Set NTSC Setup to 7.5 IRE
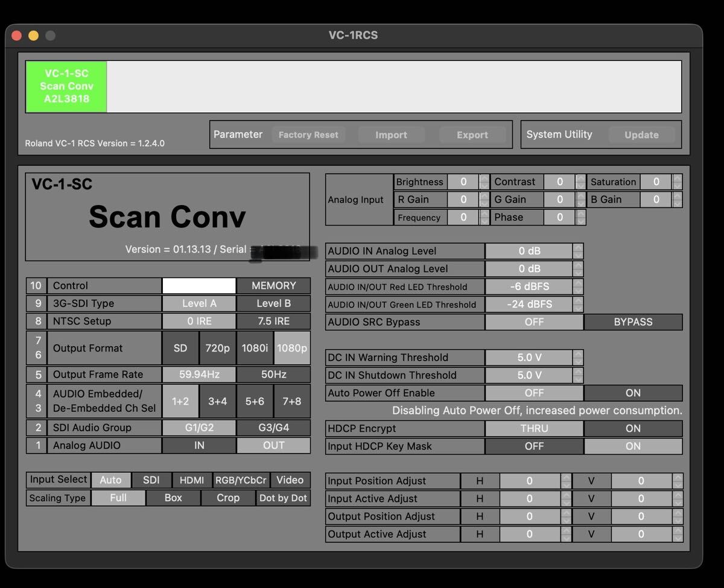This screenshot has height=588, width=724. click(273, 321)
